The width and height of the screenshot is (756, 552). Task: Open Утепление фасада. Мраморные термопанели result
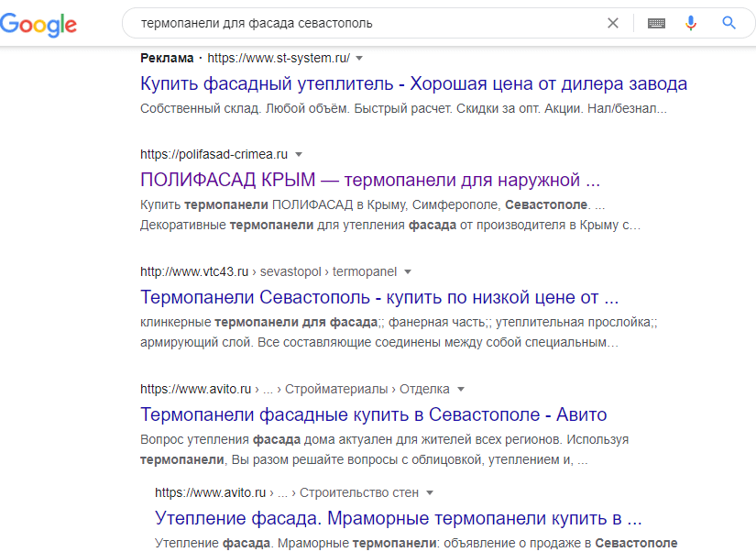(x=398, y=516)
